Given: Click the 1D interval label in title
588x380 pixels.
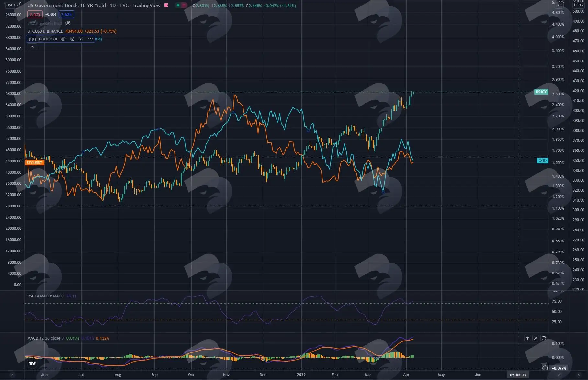Looking at the screenshot, I should (113, 5).
